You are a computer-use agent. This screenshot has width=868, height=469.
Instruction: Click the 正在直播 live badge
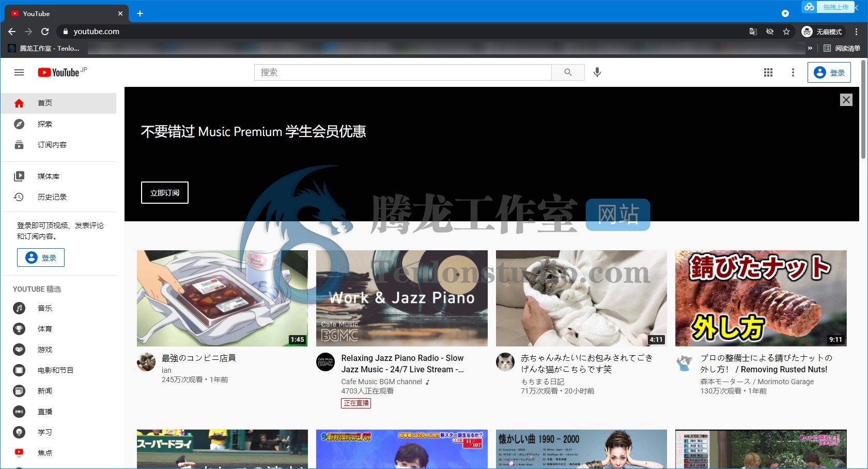356,403
